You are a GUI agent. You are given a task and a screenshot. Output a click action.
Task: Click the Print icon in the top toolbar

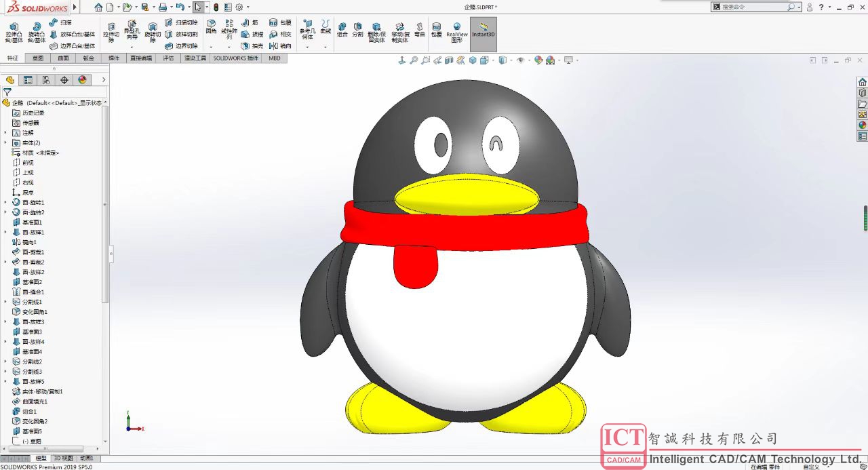pyautogui.click(x=163, y=7)
